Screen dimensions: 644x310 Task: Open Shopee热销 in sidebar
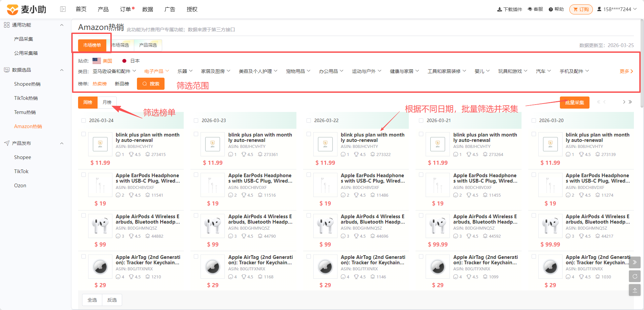point(27,84)
